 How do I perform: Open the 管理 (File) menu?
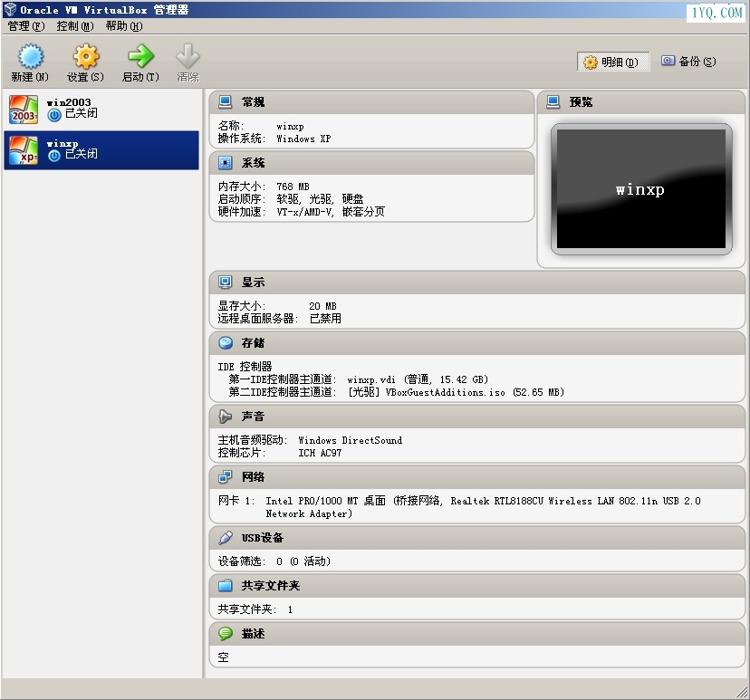pyautogui.click(x=26, y=26)
